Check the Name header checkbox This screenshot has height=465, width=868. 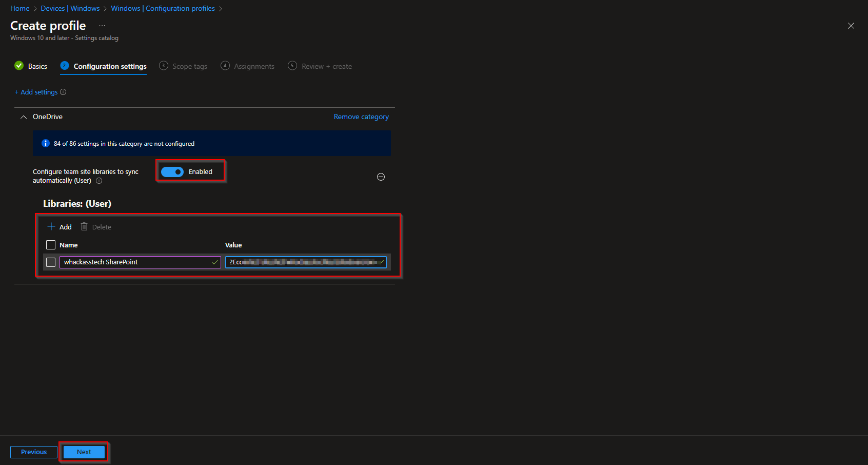[x=50, y=245]
